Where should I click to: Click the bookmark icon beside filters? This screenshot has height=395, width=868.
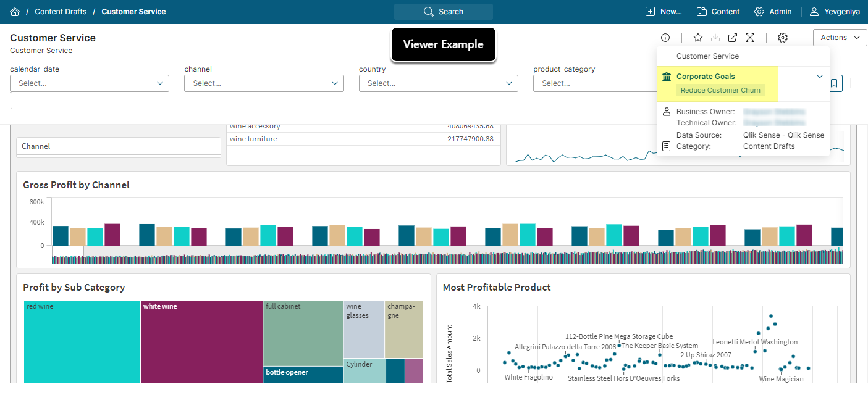coord(834,83)
